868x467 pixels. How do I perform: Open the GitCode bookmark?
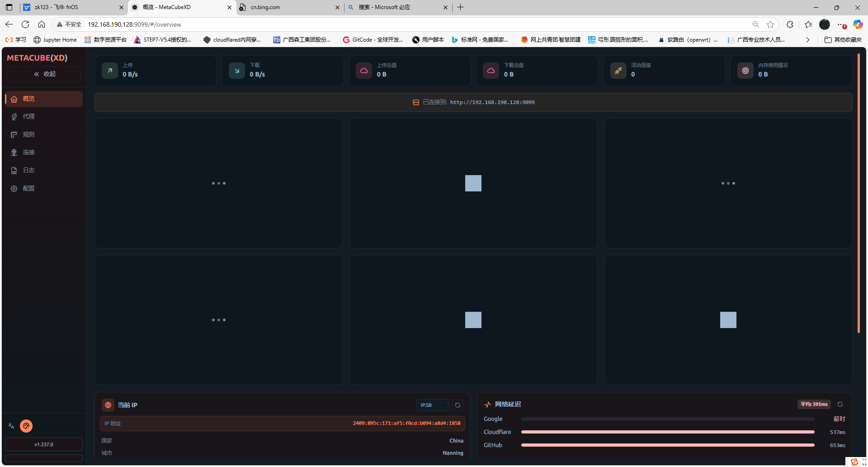click(x=373, y=40)
